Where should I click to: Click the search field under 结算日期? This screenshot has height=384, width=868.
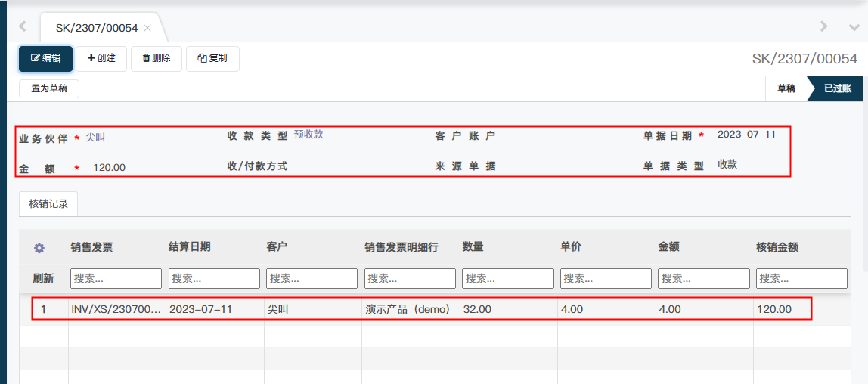tap(214, 278)
